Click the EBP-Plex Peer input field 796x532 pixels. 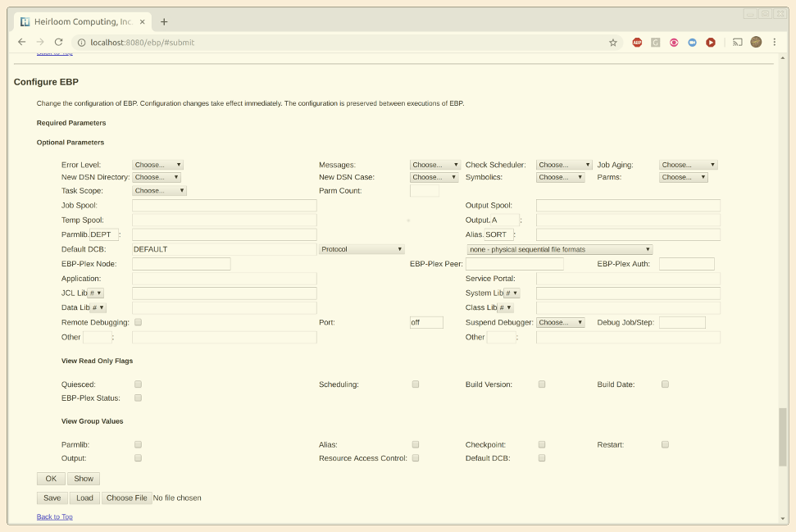515,264
